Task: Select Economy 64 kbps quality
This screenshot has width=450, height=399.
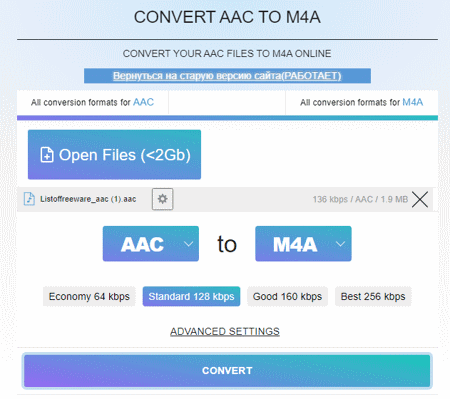Action: click(x=89, y=296)
